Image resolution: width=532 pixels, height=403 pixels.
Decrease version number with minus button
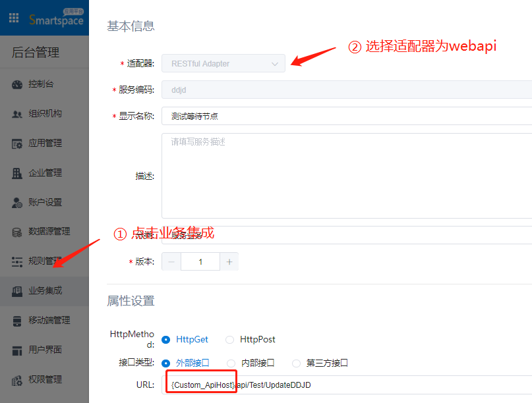click(171, 261)
